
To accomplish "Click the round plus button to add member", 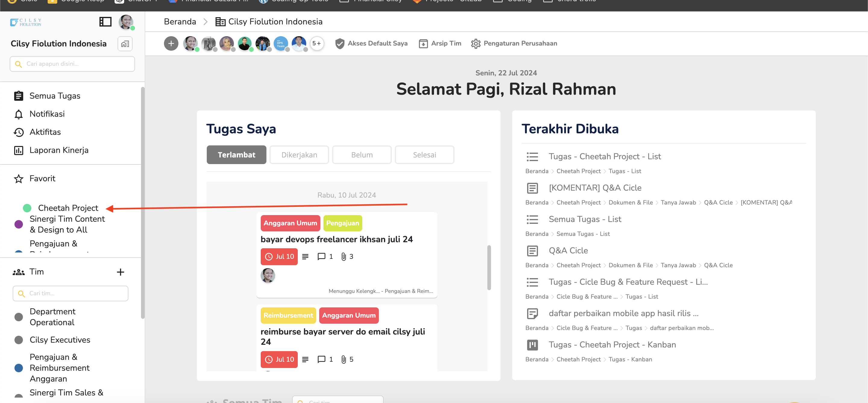I will [x=171, y=43].
